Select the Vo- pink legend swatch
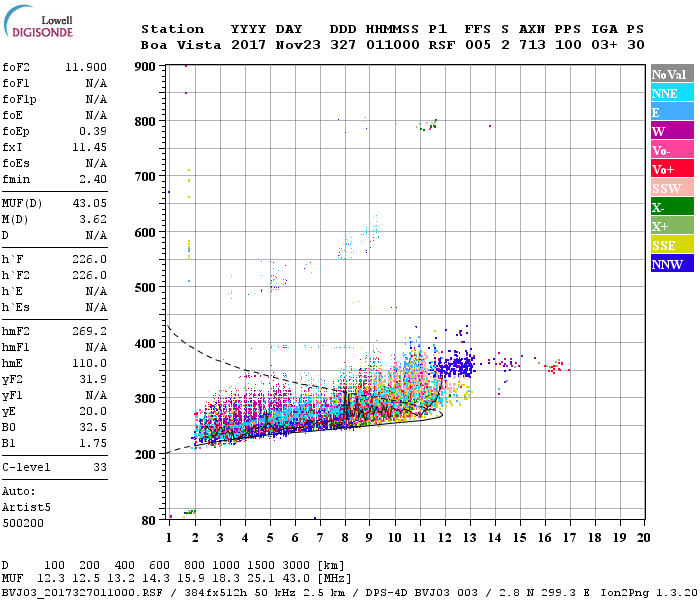This screenshot has width=700, height=600. (x=672, y=149)
